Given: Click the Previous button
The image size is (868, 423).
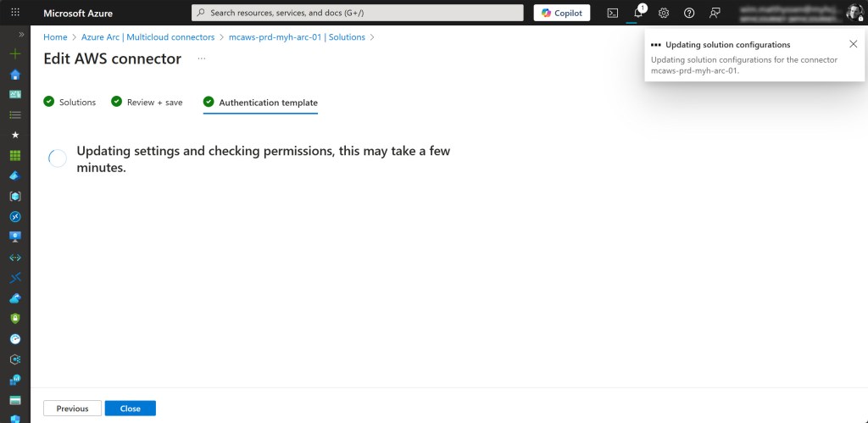Looking at the screenshot, I should 72,409.
